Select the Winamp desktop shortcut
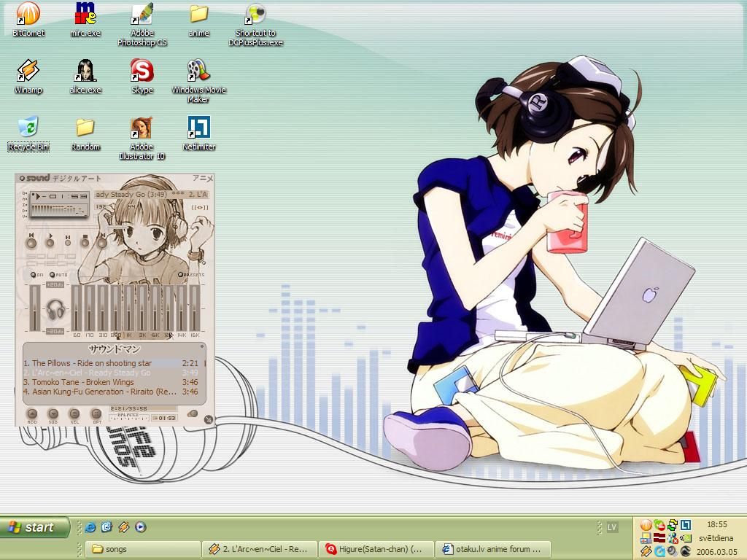The image size is (747, 560). pos(28,77)
